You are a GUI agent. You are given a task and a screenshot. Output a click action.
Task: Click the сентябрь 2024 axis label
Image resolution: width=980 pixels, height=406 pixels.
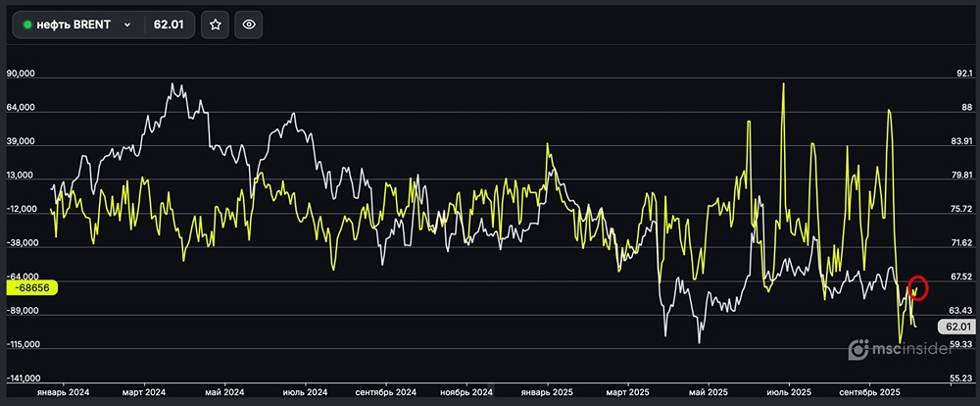[385, 393]
